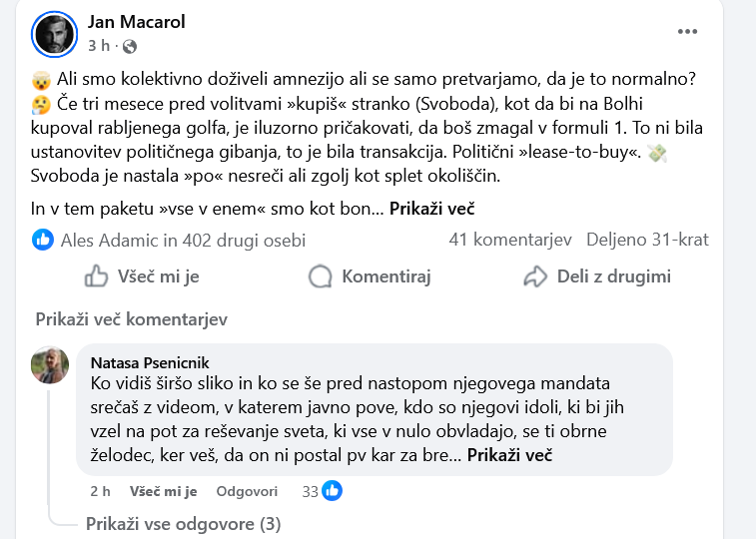Open Jan Macarol's profile picture

pyautogui.click(x=56, y=34)
